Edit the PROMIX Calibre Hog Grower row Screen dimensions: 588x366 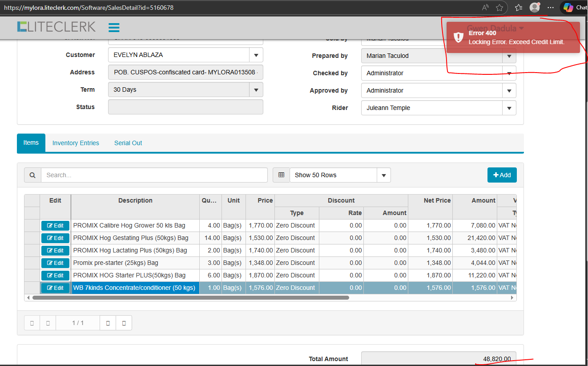coord(55,226)
